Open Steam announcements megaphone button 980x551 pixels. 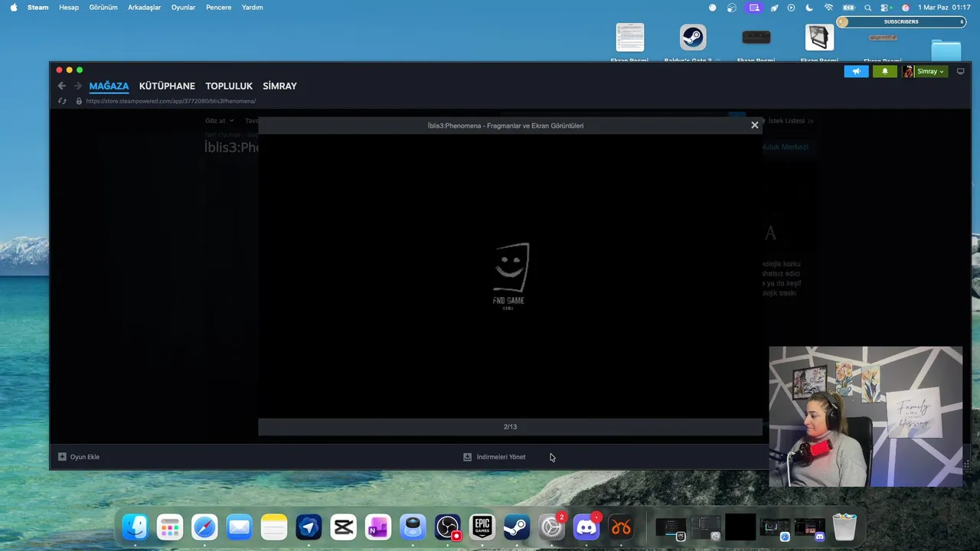[x=857, y=71]
